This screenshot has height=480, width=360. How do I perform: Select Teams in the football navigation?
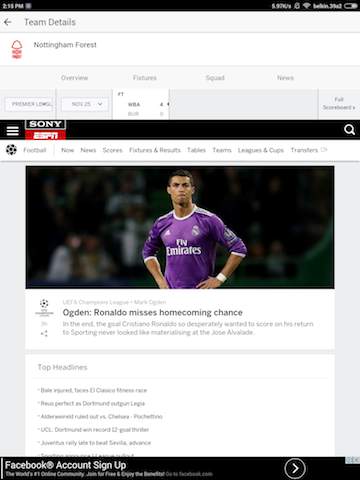coord(222,150)
